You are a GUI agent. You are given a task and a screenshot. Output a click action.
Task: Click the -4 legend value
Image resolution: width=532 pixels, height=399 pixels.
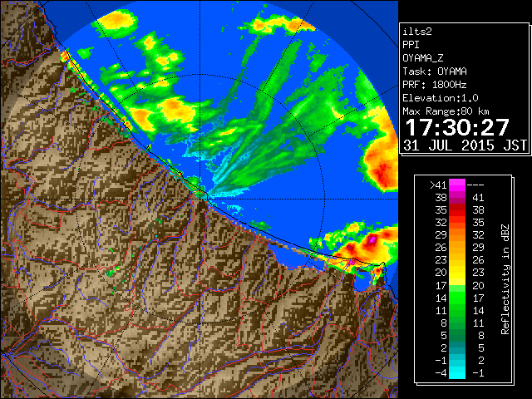[x=441, y=372]
